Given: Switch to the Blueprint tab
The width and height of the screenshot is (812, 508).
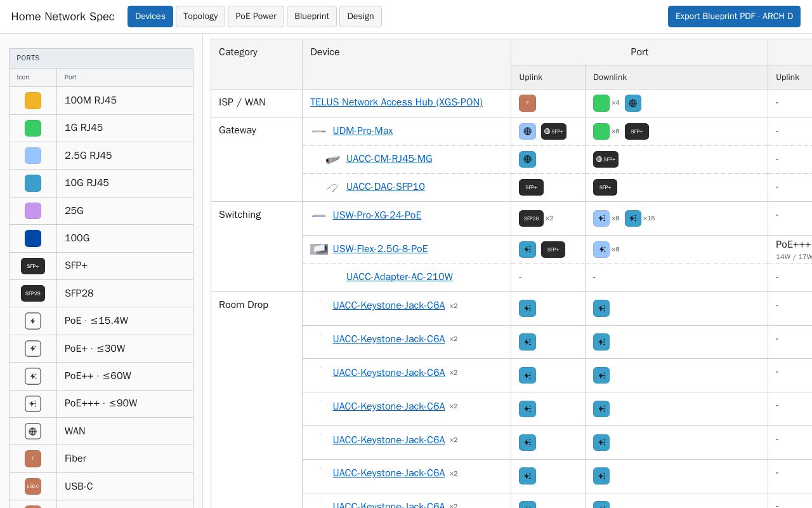Looking at the screenshot, I should tap(311, 17).
